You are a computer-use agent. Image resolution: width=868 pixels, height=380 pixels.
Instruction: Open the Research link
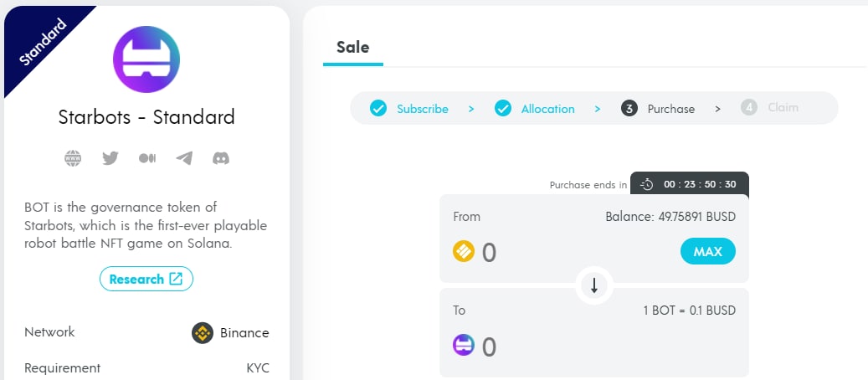click(146, 279)
